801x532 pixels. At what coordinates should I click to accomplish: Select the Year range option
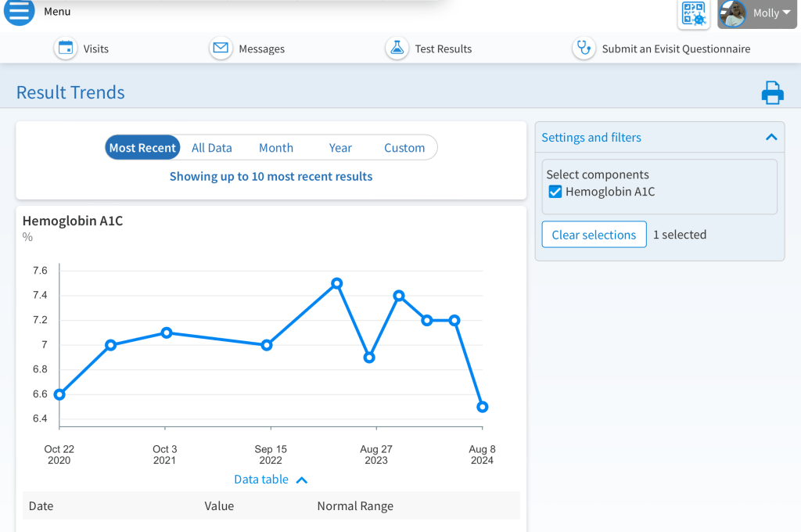click(340, 148)
